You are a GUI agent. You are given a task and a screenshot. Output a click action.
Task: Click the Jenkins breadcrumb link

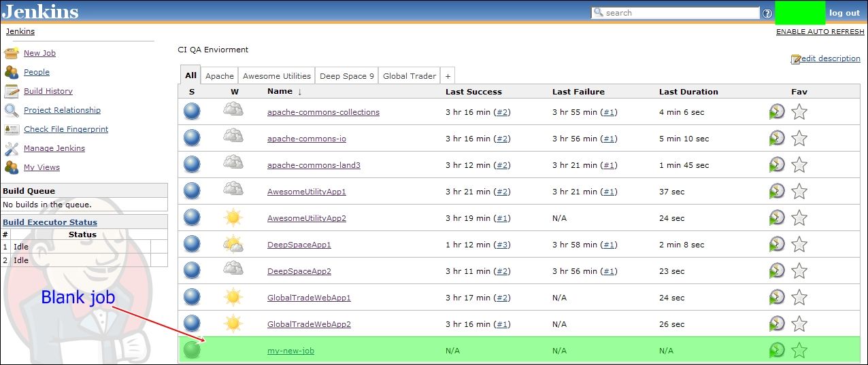point(20,31)
